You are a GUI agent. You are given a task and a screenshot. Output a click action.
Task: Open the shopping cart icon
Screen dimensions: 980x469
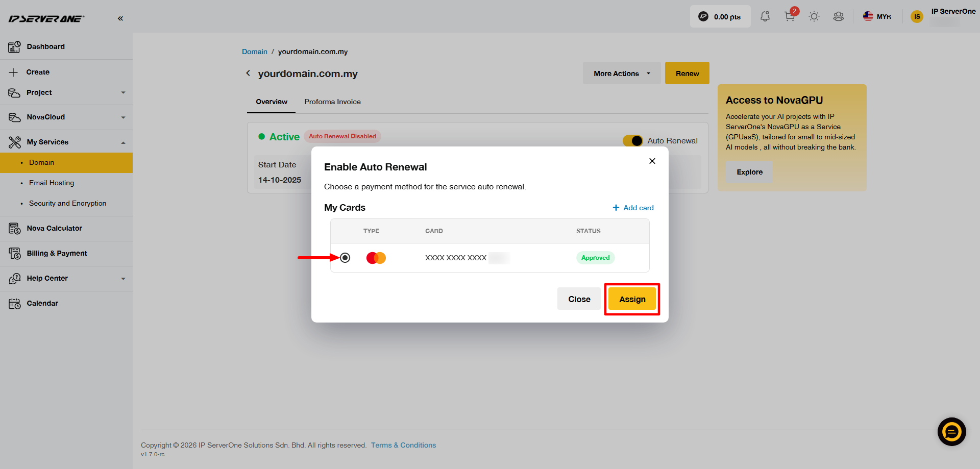click(x=790, y=16)
